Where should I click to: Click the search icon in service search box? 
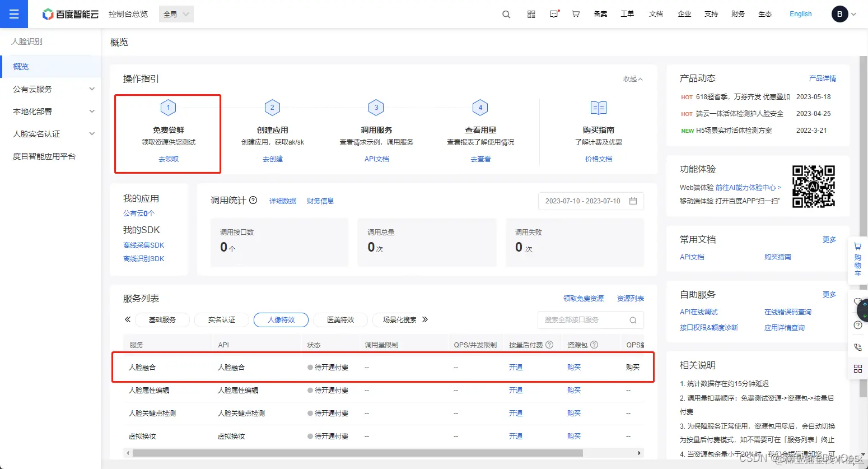[633, 320]
